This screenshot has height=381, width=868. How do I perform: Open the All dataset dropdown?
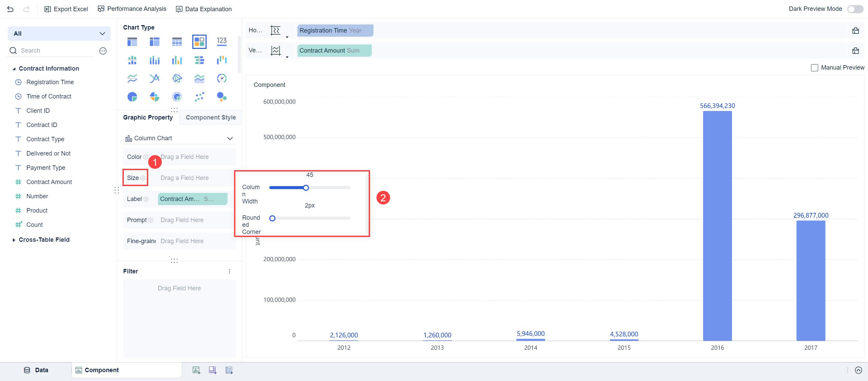tap(59, 34)
